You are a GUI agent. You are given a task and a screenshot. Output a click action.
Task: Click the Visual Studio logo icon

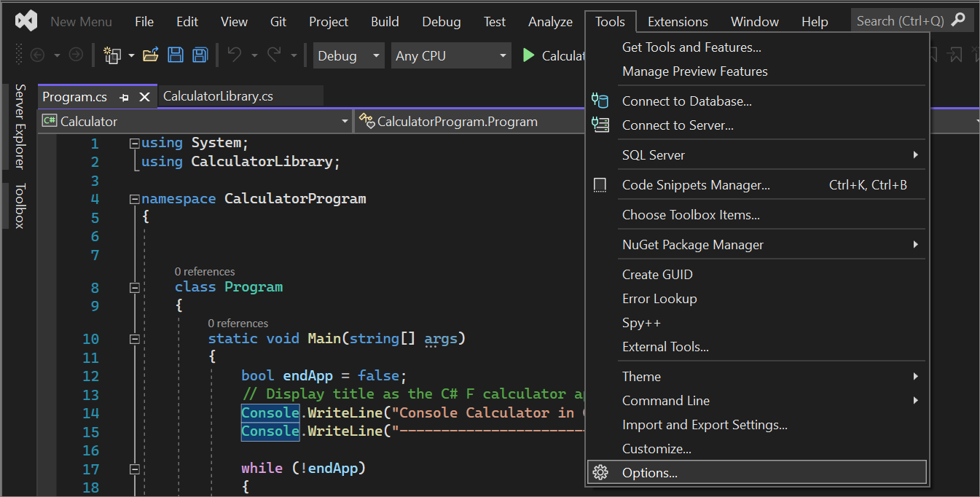point(26,21)
